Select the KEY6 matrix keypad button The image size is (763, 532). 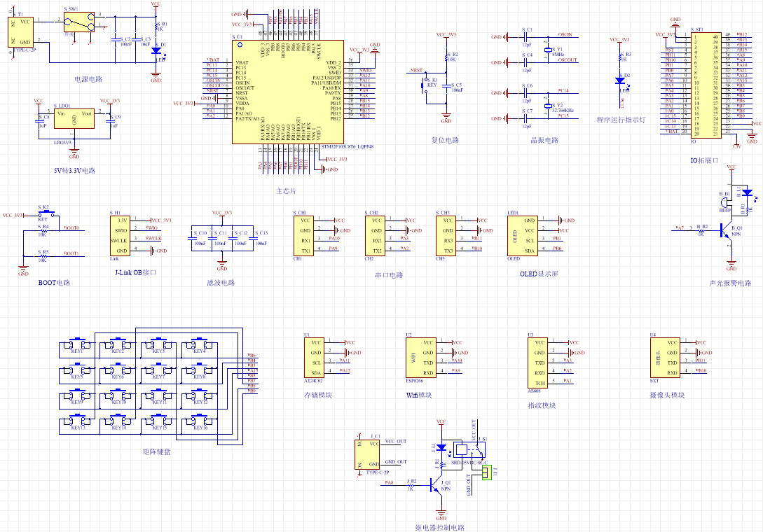(x=118, y=370)
